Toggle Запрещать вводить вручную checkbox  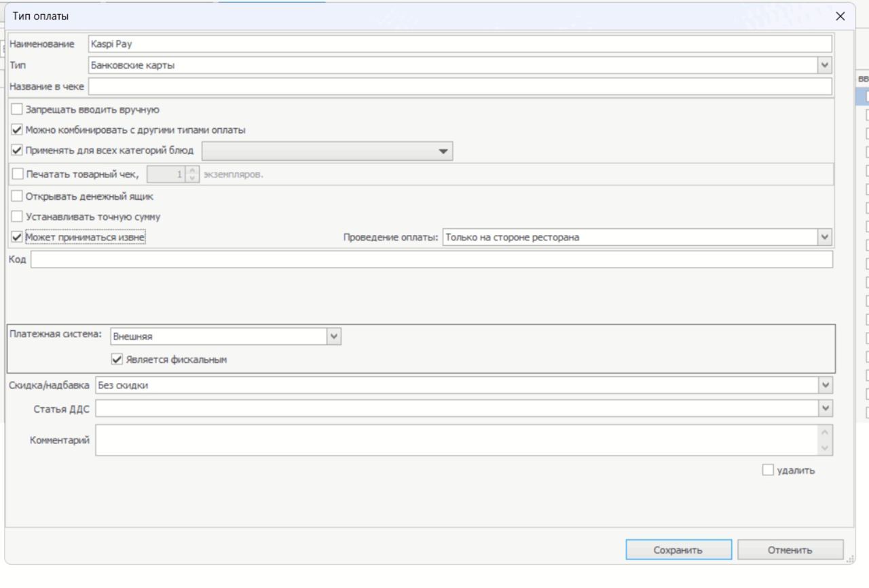[18, 109]
